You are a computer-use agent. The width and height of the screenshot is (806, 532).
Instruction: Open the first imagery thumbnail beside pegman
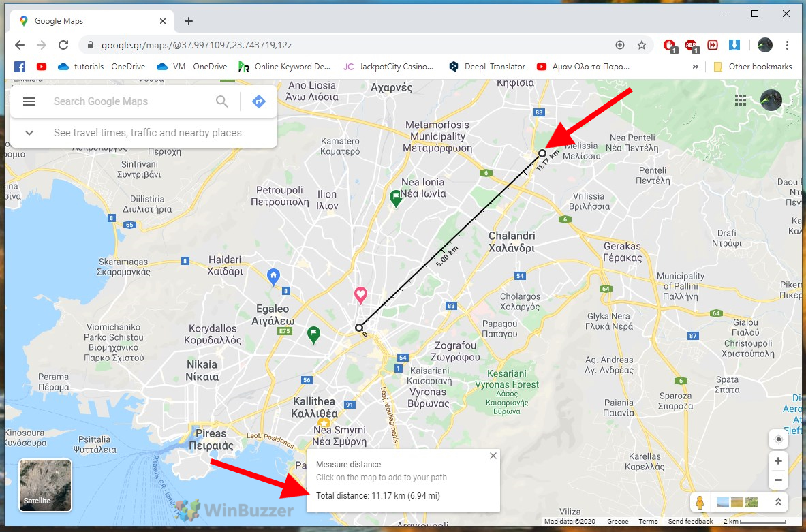(722, 502)
